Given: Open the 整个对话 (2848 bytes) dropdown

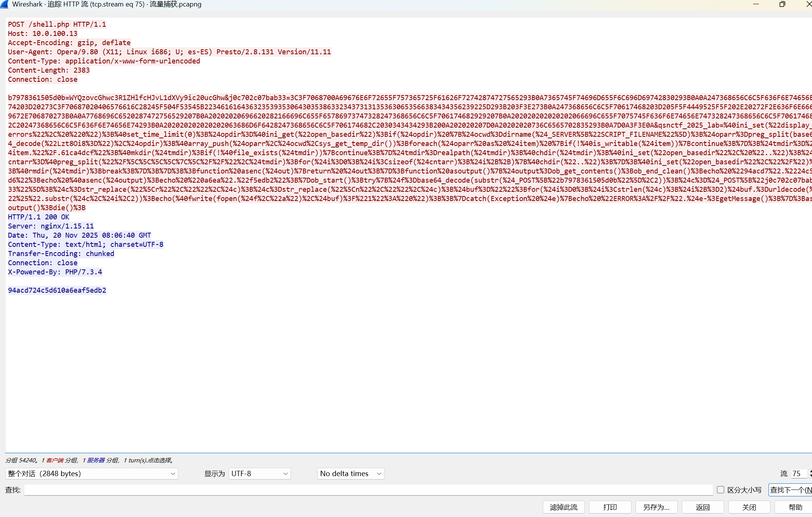Looking at the screenshot, I should [92, 473].
